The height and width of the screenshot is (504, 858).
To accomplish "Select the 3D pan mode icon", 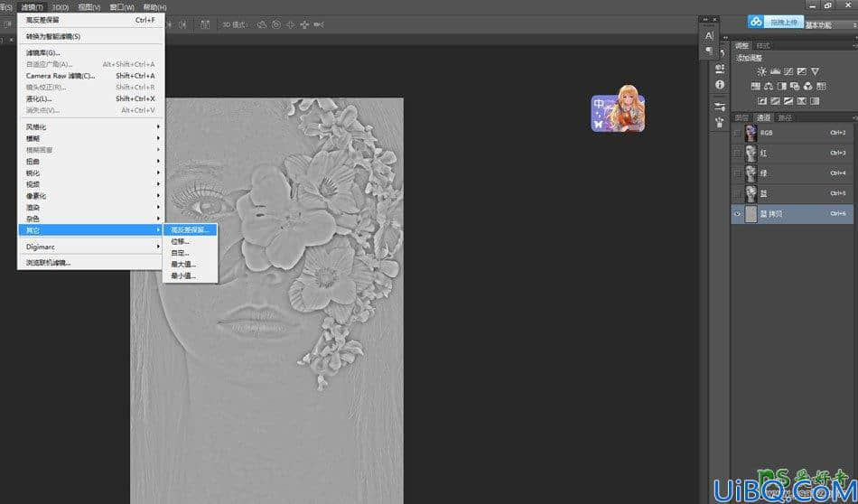I will click(290, 24).
